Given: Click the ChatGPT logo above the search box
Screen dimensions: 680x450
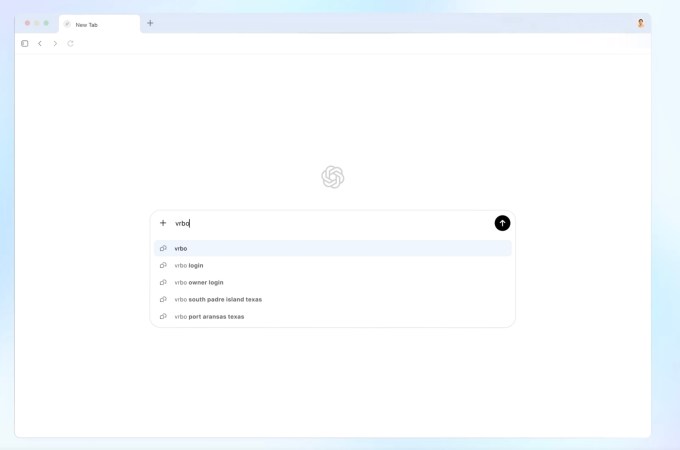Looking at the screenshot, I should (332, 177).
